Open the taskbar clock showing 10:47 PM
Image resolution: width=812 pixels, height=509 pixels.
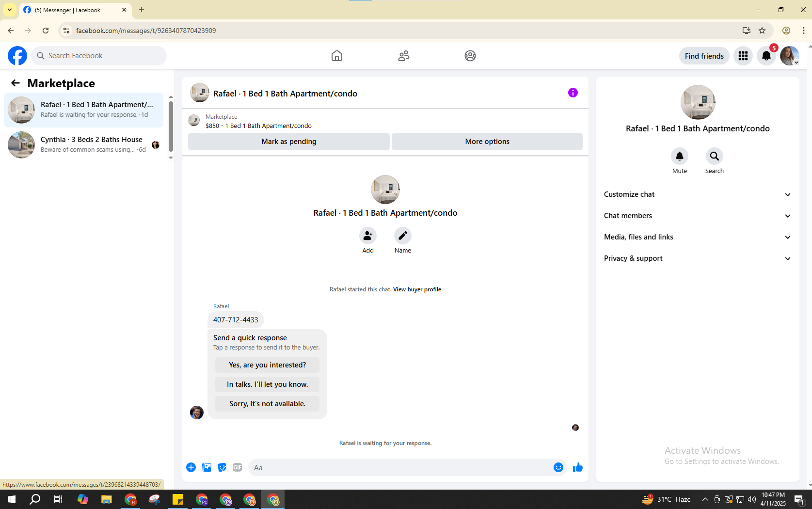(773, 499)
